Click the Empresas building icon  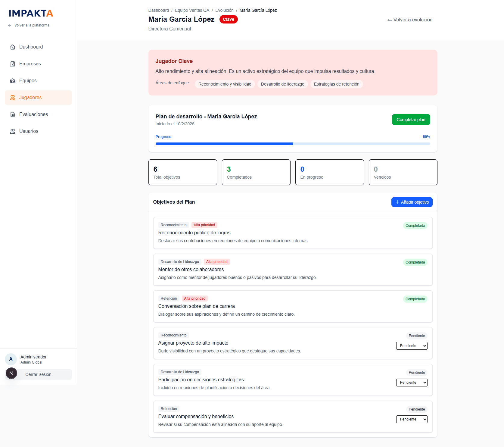13,64
